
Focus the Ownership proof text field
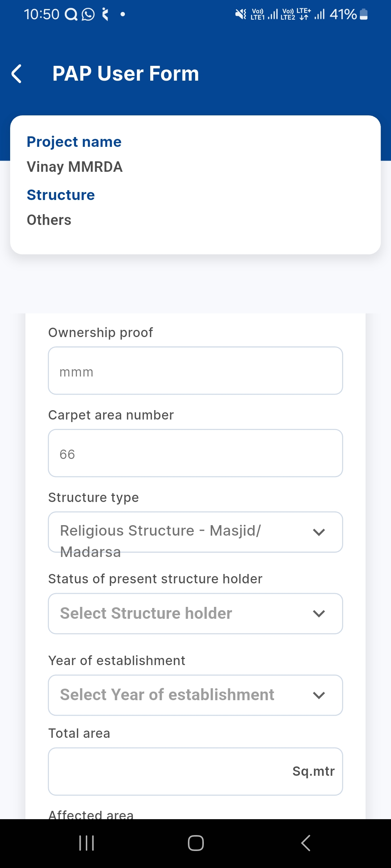click(x=195, y=371)
